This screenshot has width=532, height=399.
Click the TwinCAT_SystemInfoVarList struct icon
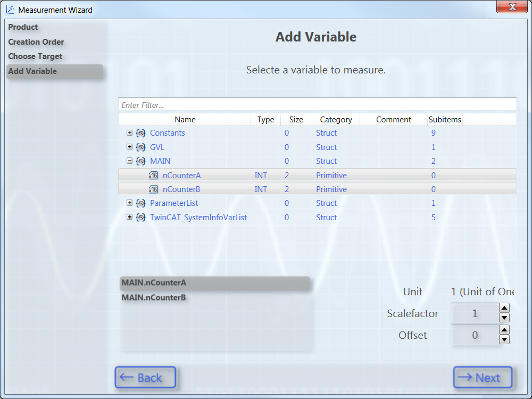pos(141,218)
